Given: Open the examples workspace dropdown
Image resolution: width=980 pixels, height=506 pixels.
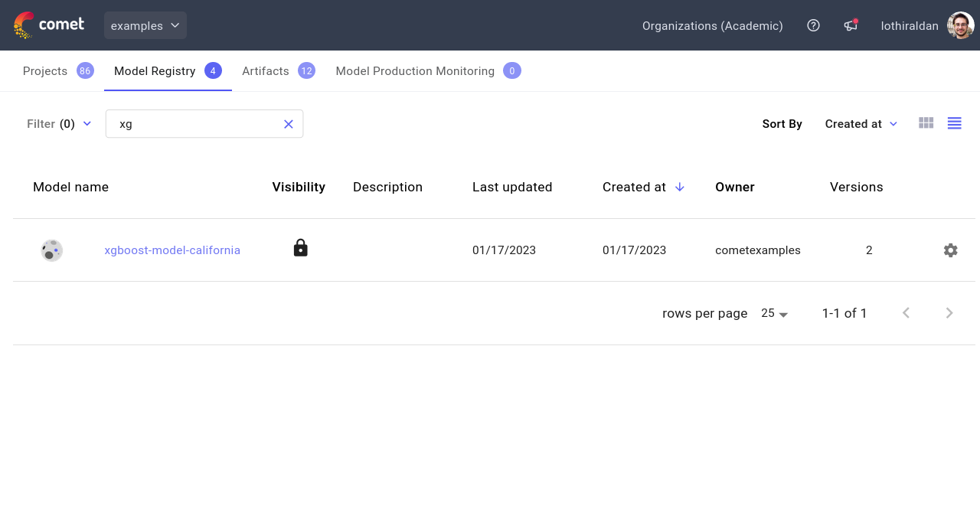Looking at the screenshot, I should (145, 25).
